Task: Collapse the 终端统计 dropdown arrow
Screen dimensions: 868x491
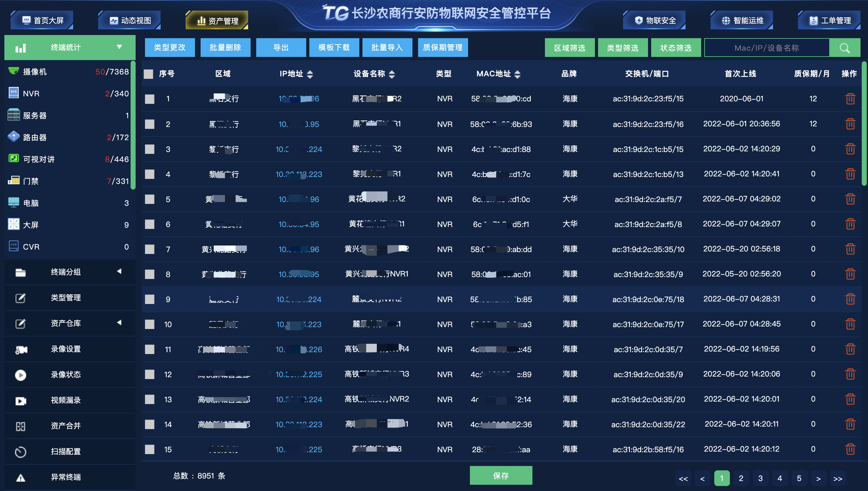Action: pos(119,47)
